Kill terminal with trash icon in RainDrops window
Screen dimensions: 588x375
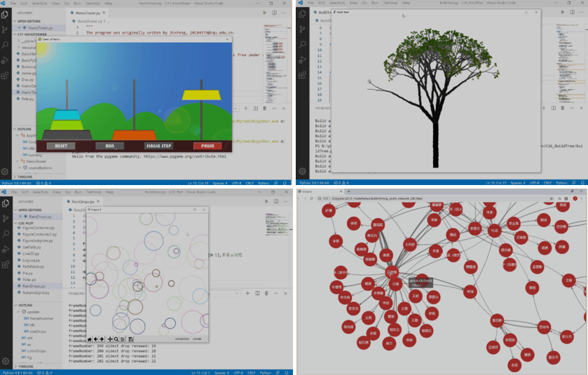tap(265, 293)
